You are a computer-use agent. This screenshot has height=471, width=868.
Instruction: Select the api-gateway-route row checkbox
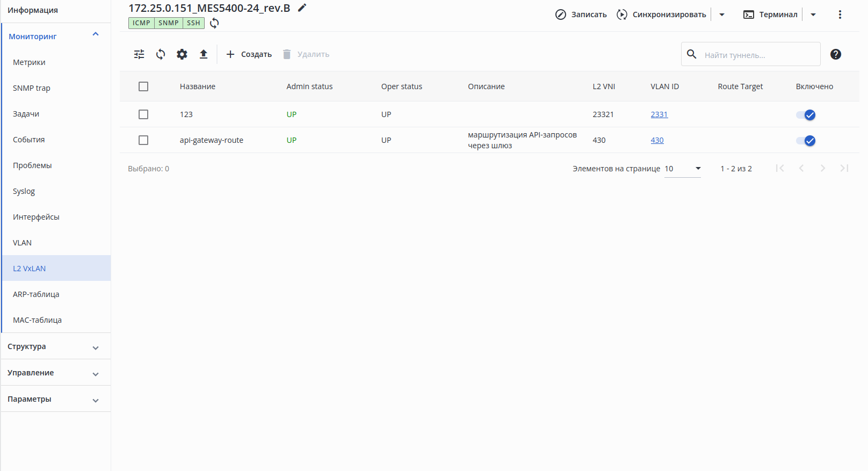143,140
